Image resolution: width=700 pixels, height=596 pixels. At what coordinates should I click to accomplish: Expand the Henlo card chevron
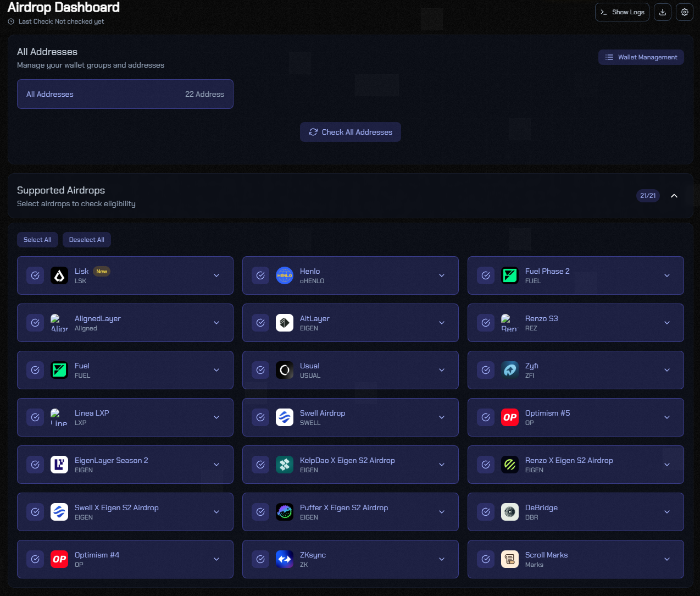(x=442, y=275)
